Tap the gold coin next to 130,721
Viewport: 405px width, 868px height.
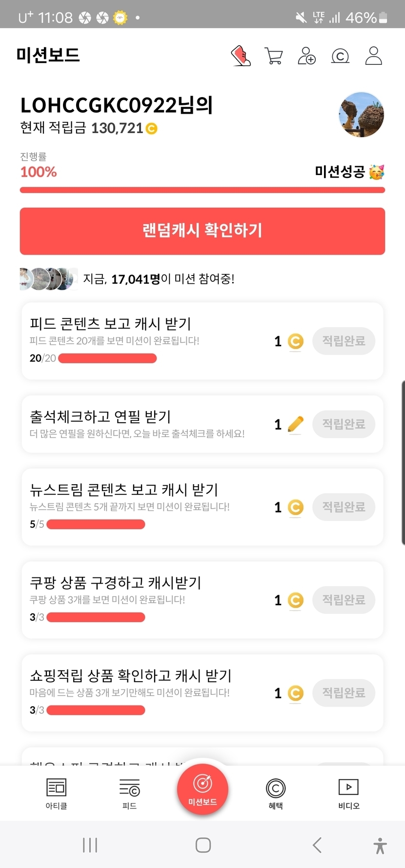click(x=152, y=129)
